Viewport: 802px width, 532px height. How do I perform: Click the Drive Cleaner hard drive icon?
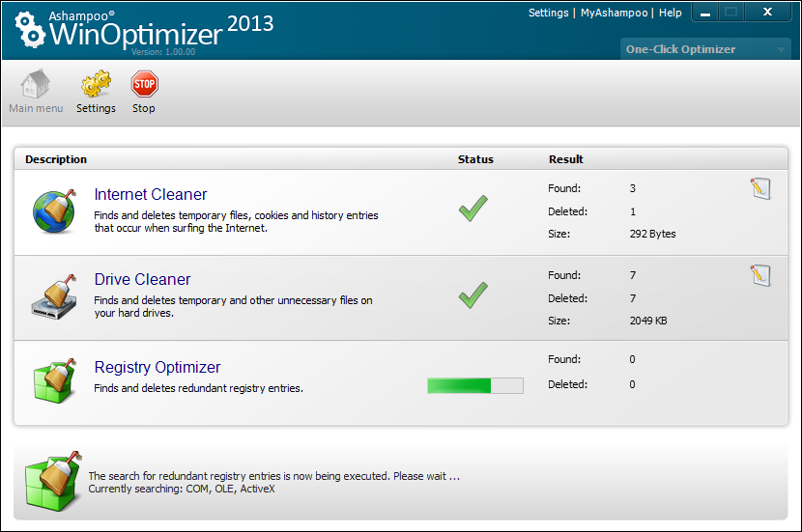(x=54, y=297)
